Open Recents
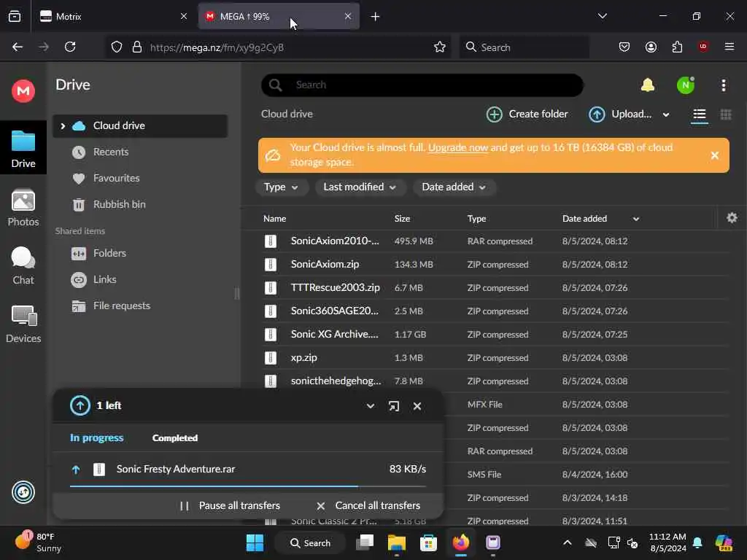 111,152
